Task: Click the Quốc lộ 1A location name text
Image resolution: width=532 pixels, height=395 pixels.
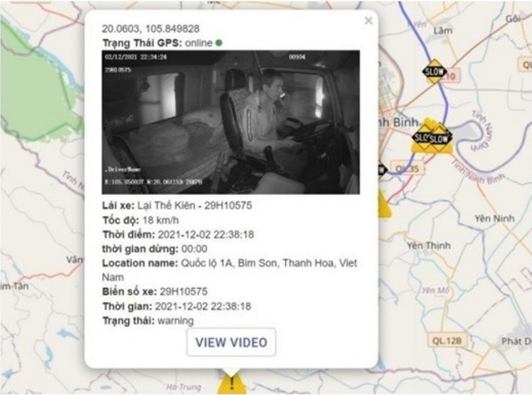Action: coord(206,263)
